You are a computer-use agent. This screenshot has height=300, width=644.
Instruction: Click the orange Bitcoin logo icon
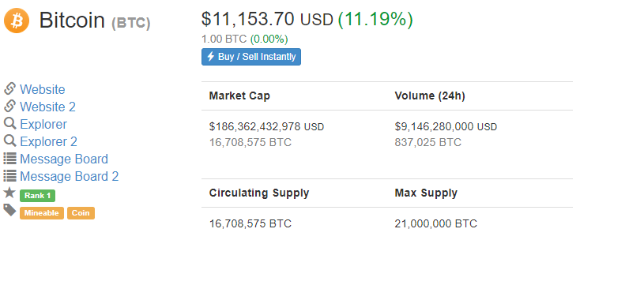[17, 21]
